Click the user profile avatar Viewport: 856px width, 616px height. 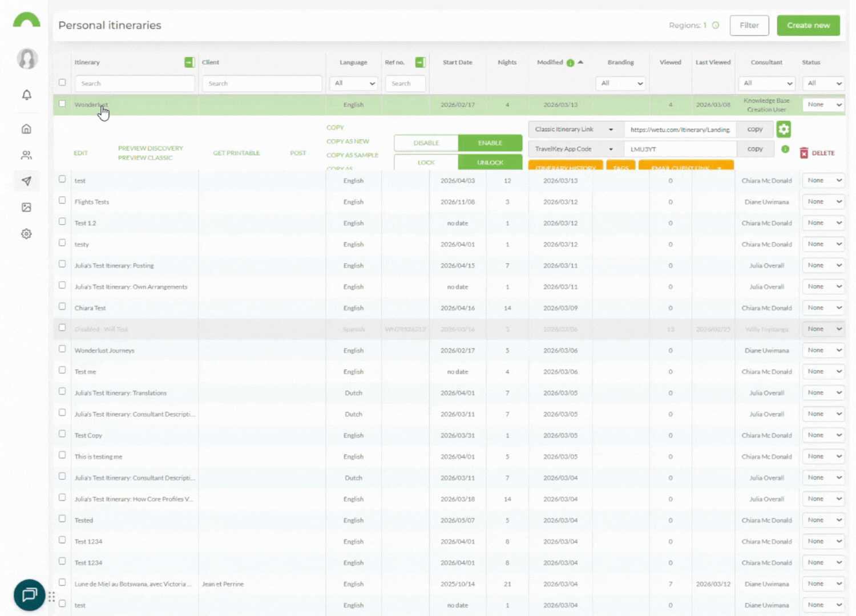tap(27, 59)
